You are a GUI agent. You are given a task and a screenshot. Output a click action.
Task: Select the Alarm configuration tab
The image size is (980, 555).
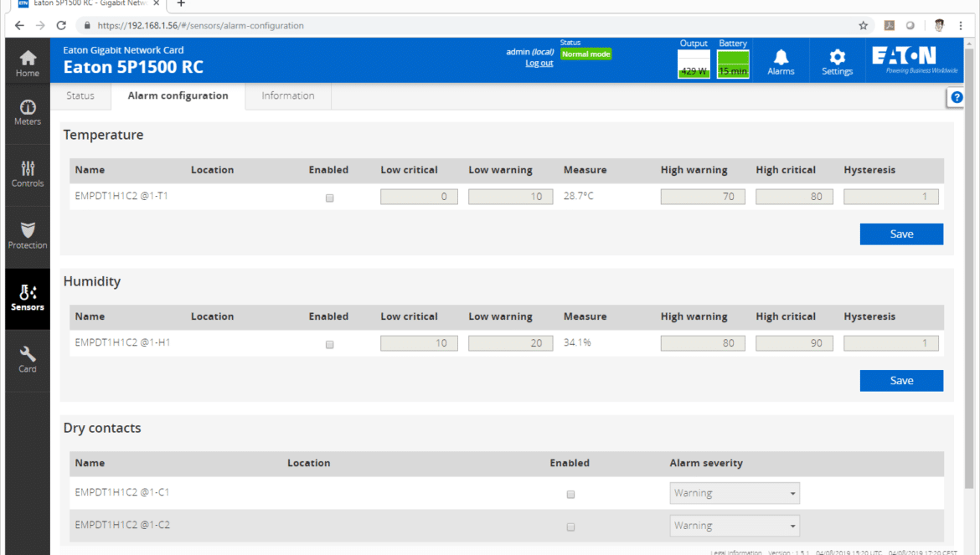[x=178, y=95]
